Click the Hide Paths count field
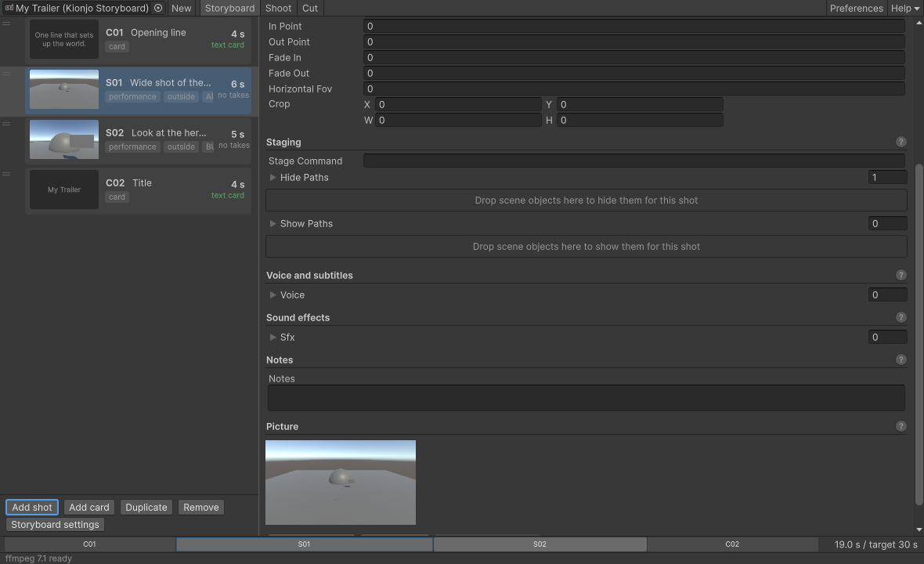 887,177
